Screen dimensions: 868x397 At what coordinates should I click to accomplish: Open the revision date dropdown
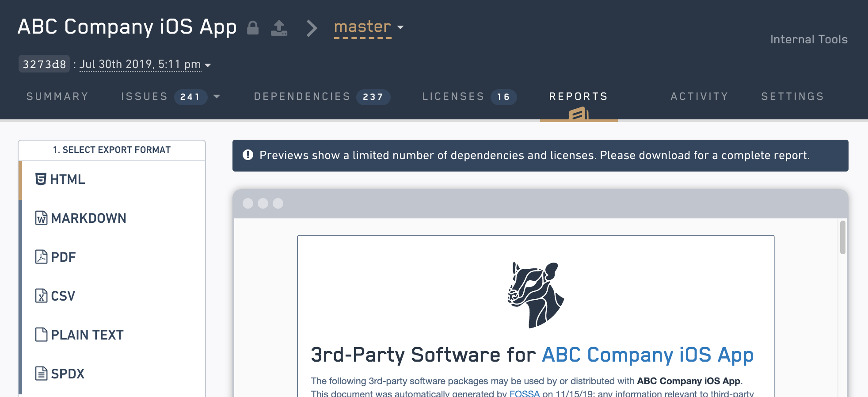point(145,65)
